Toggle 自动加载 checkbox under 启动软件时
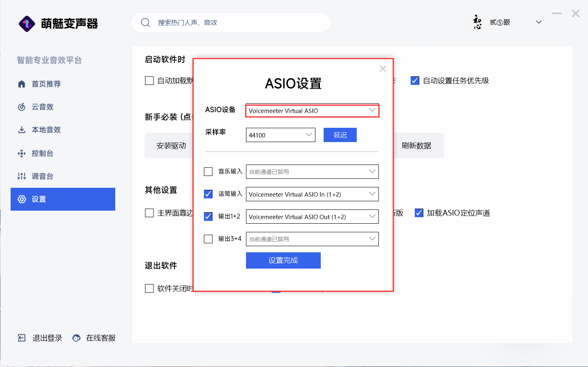Viewport: 588px width, 367px height. (150, 80)
